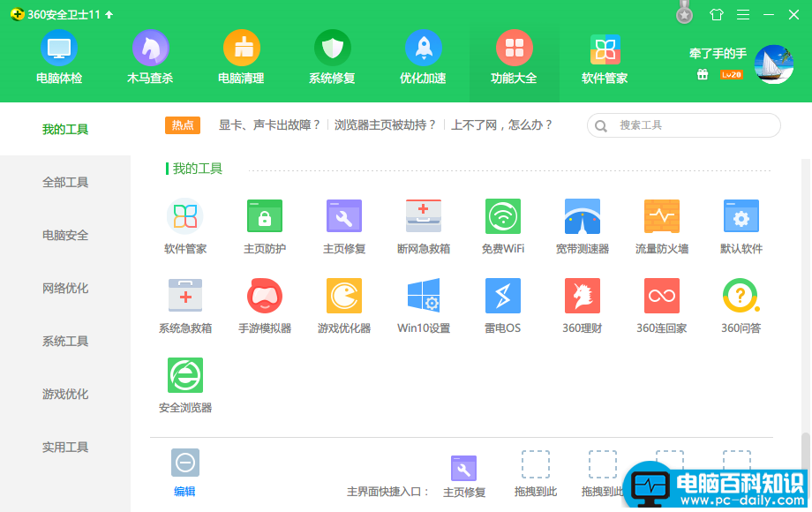812x512 pixels.
Task: Switch to 全部工具 sidebar tab
Action: pyautogui.click(x=65, y=182)
